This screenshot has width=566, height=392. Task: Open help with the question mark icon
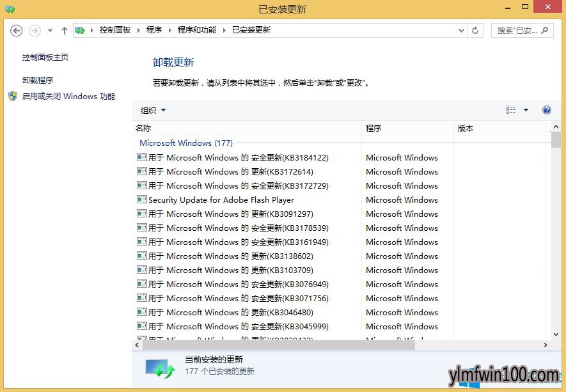pyautogui.click(x=547, y=110)
